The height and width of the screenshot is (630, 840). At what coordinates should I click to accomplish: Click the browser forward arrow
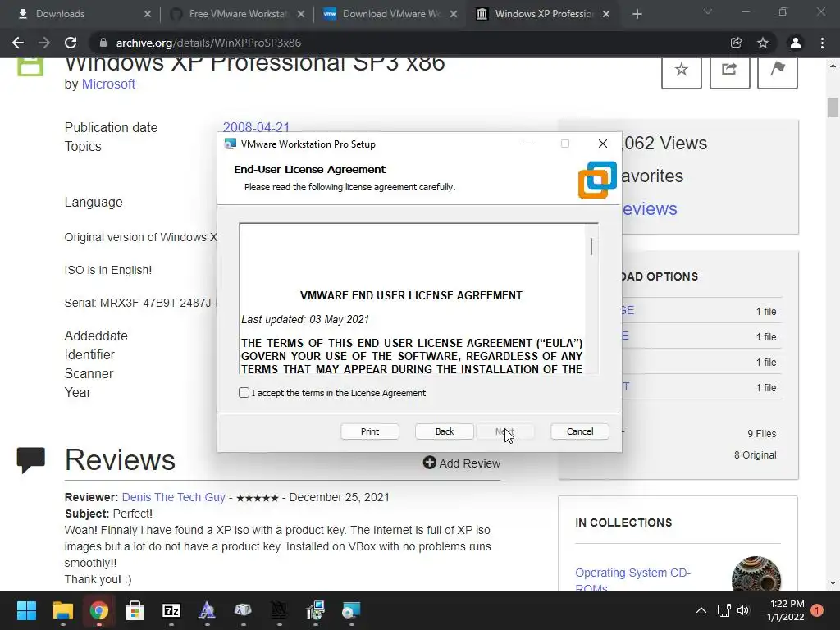click(44, 43)
